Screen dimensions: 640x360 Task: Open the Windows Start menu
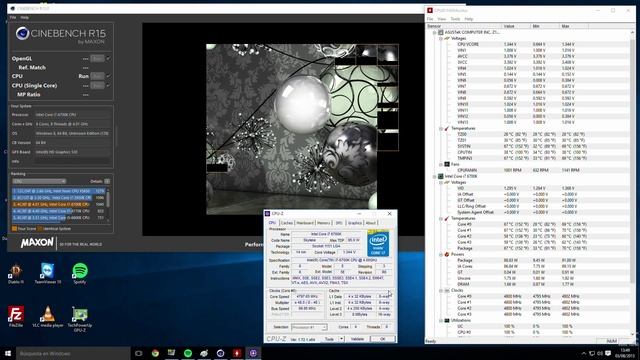(x=8, y=353)
